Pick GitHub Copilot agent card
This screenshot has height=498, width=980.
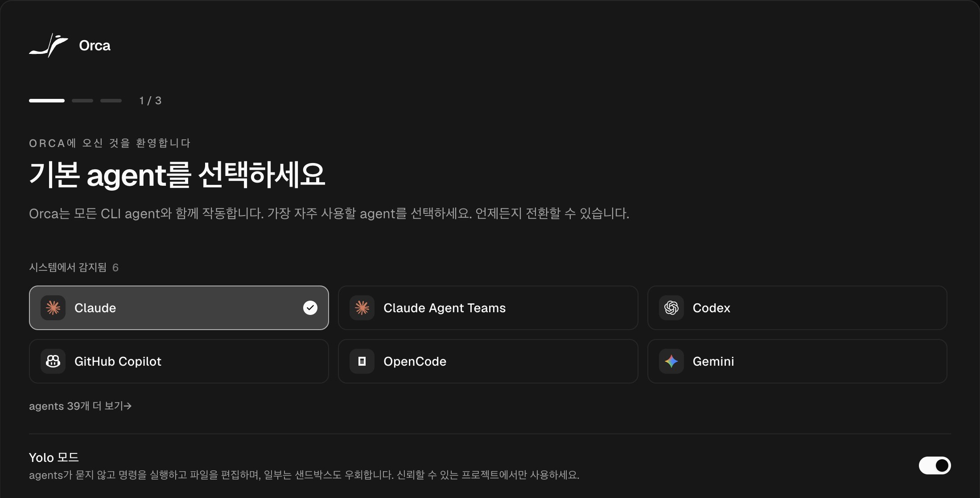[x=179, y=361]
